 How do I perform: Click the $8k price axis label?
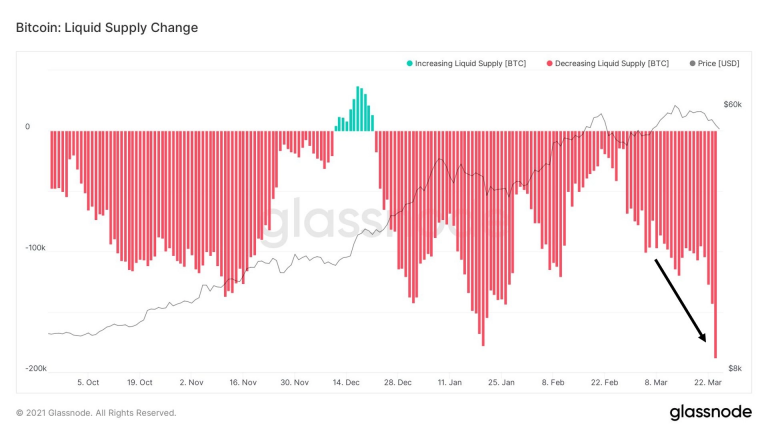pyautogui.click(x=735, y=368)
